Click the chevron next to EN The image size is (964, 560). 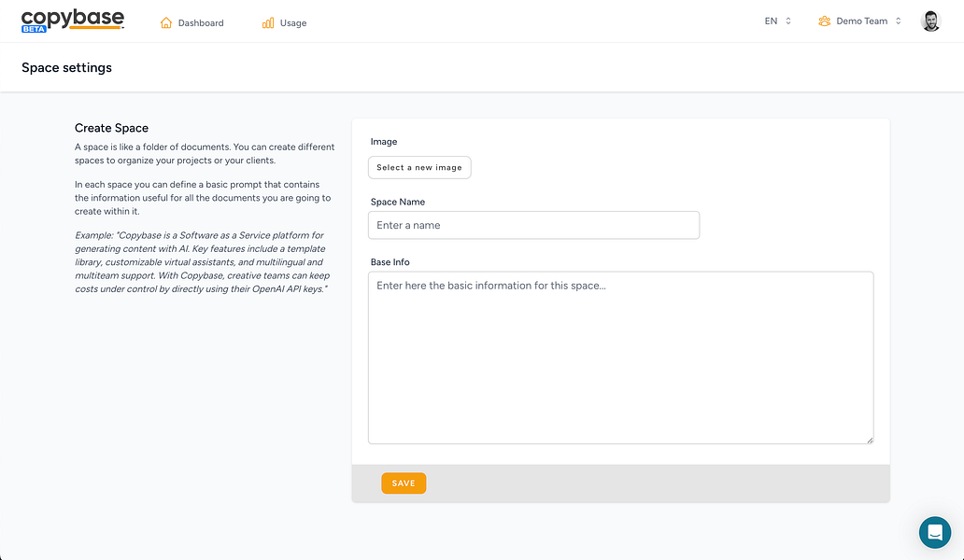(788, 21)
